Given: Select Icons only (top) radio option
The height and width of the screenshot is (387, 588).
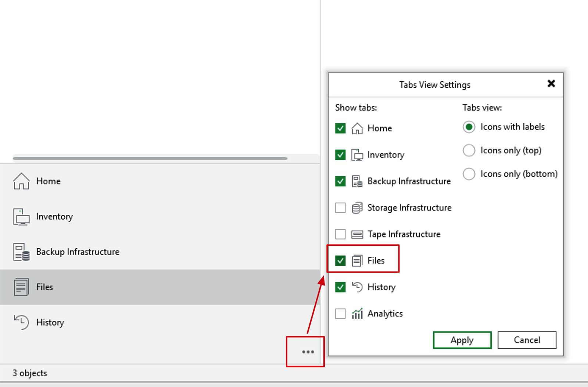Looking at the screenshot, I should 469,150.
